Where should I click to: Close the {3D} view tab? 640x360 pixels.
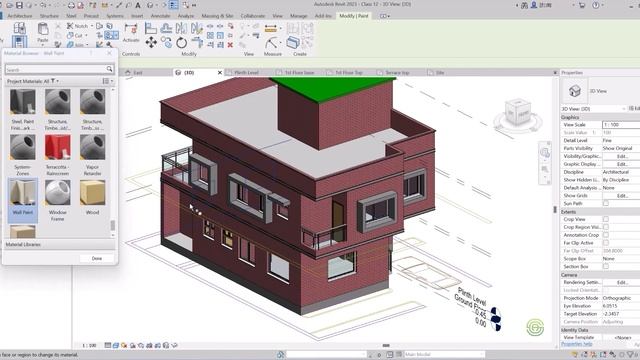click(x=220, y=73)
